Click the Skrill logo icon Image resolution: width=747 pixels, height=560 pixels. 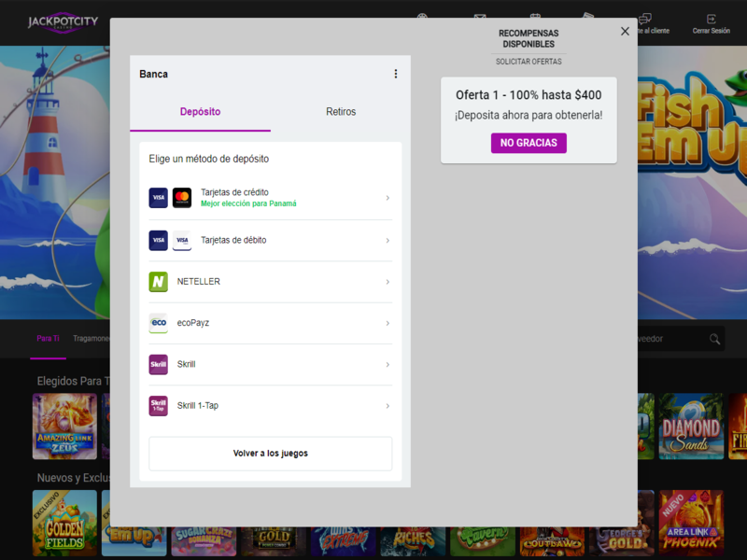point(158,364)
